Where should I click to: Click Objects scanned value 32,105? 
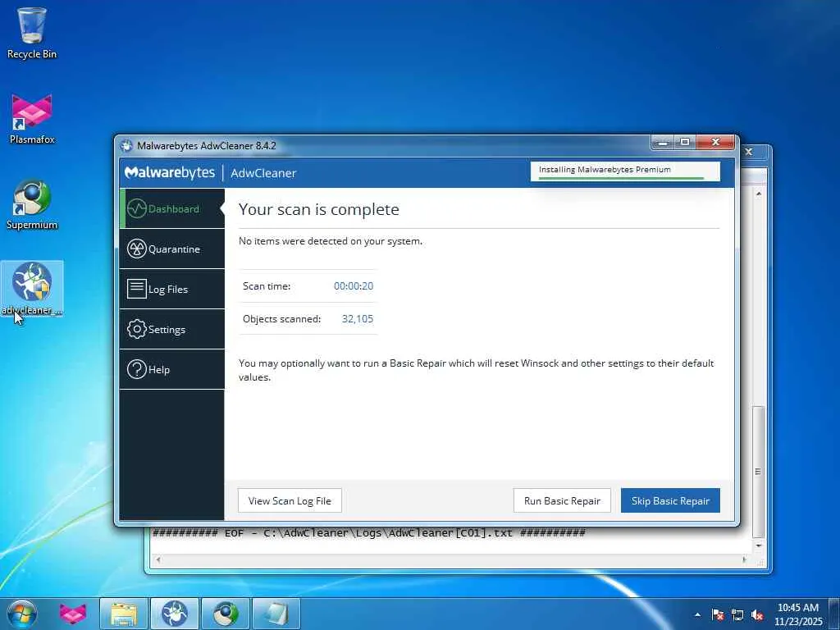[358, 319]
